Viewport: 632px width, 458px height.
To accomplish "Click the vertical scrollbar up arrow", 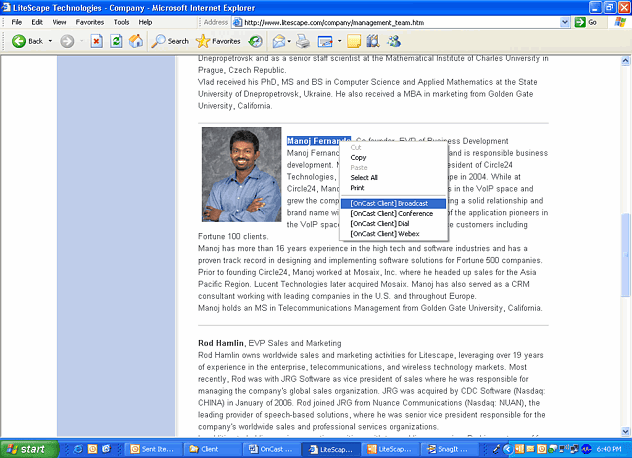I will point(625,61).
